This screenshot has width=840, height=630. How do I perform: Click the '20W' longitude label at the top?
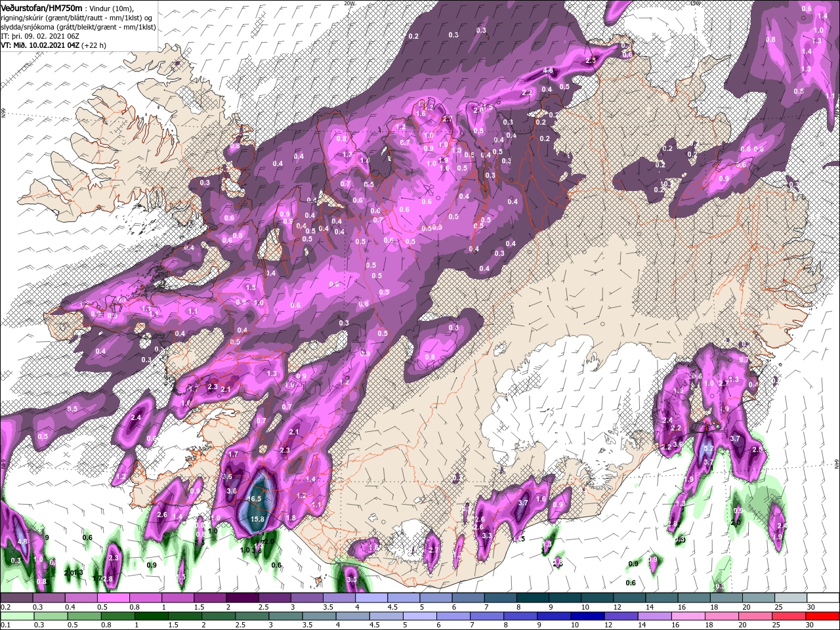348,3
